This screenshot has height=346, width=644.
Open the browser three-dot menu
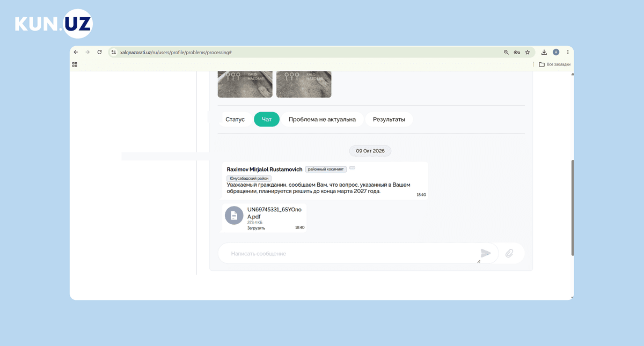pos(568,52)
